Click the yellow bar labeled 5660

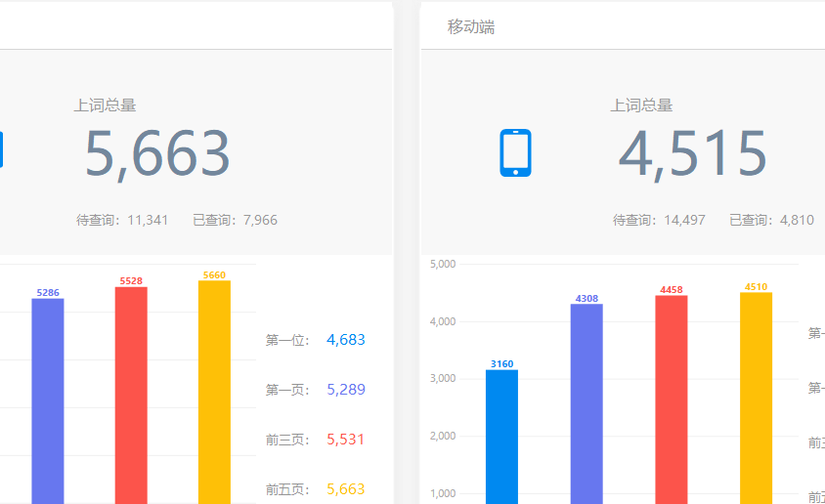(214, 392)
